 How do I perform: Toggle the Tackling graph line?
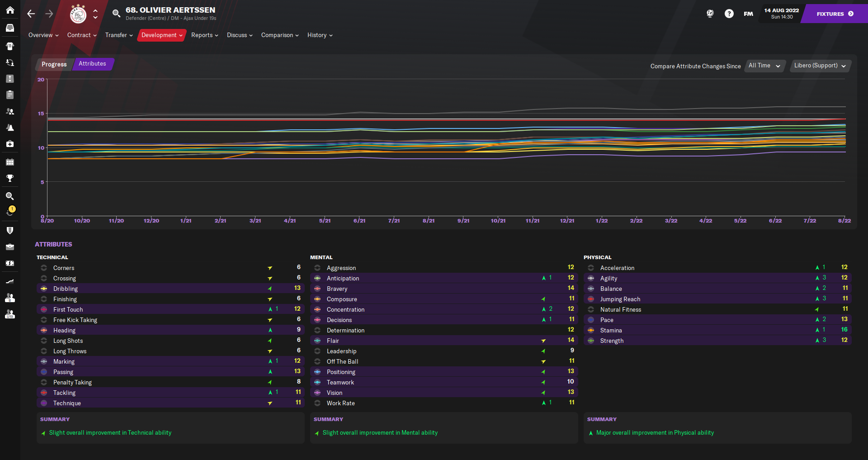coord(44,393)
